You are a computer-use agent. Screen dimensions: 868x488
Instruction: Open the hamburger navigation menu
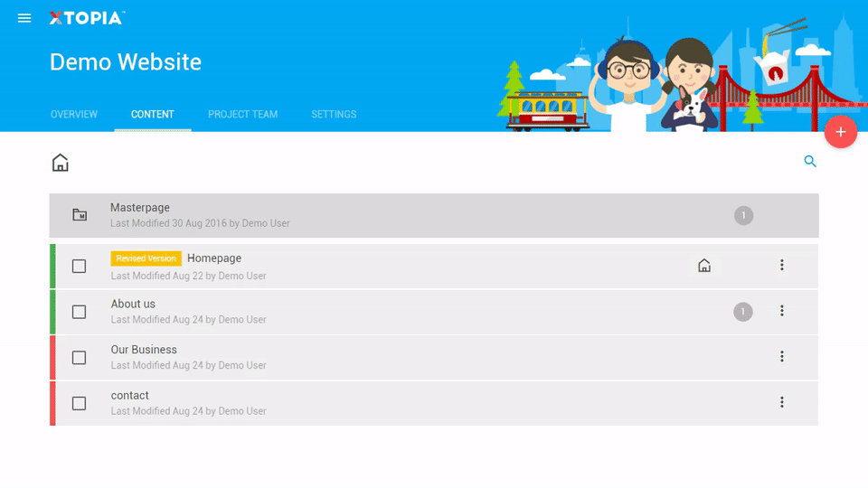tap(24, 18)
